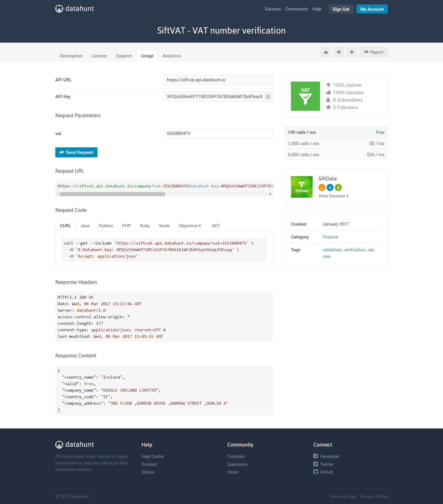This screenshot has width=443, height=504.
Task: Downvote the API using thumbs down icon
Action: (338, 52)
